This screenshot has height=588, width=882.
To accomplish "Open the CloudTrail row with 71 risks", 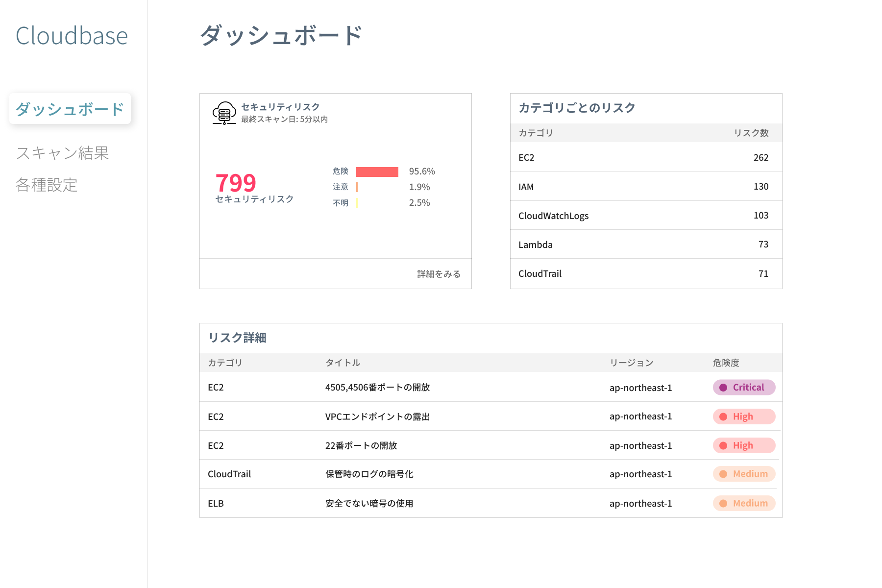I will (646, 273).
